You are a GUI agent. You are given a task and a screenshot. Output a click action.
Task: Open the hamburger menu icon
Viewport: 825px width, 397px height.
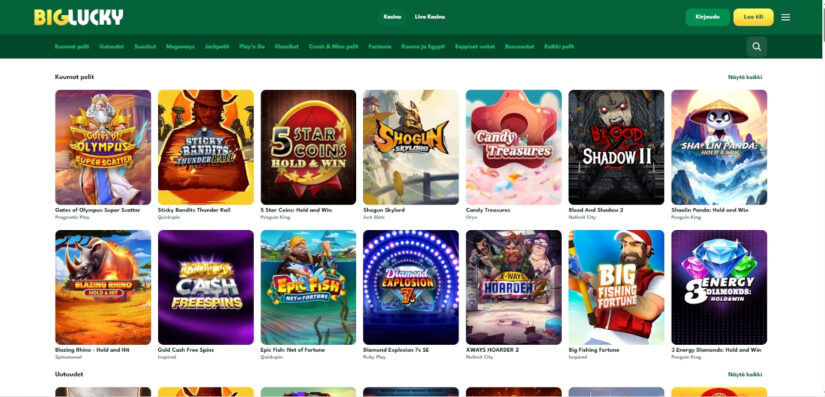click(x=786, y=17)
